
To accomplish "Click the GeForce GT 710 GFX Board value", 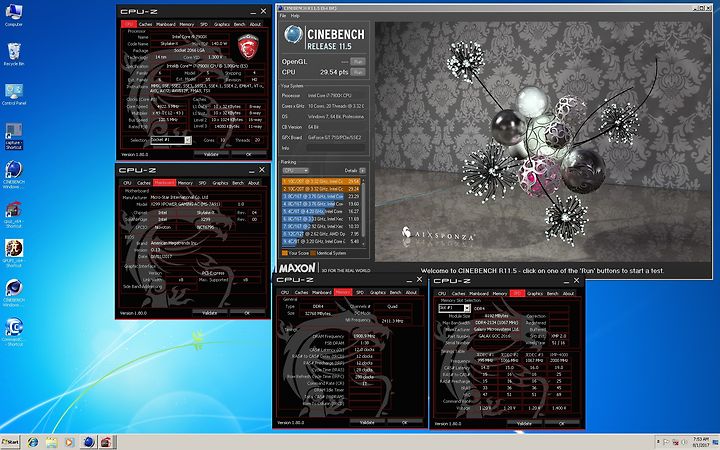I will point(334,137).
